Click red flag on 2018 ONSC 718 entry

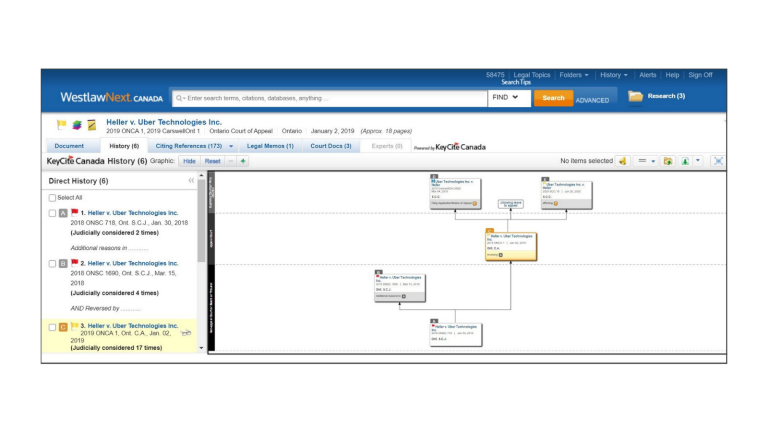[x=74, y=213]
